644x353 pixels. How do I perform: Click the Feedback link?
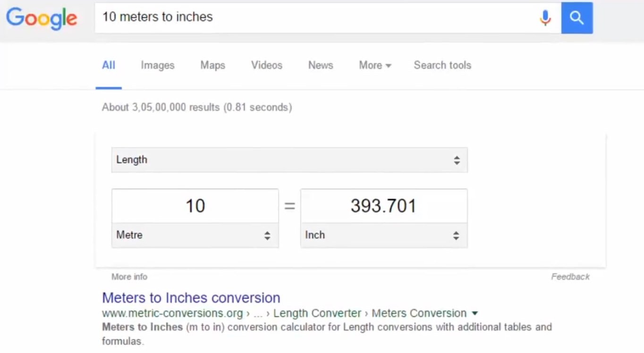[x=570, y=277]
